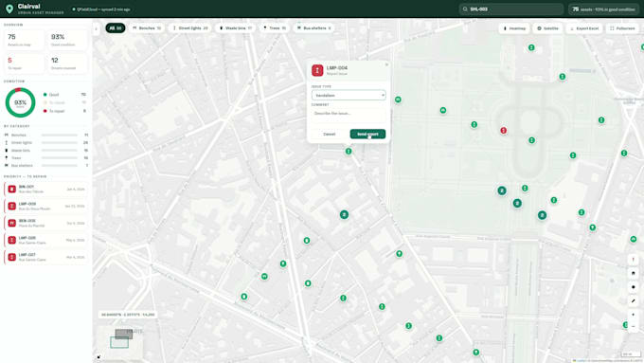The height and width of the screenshot is (363, 644).
Task: Open the 5 To repair card
Action: coord(24,64)
